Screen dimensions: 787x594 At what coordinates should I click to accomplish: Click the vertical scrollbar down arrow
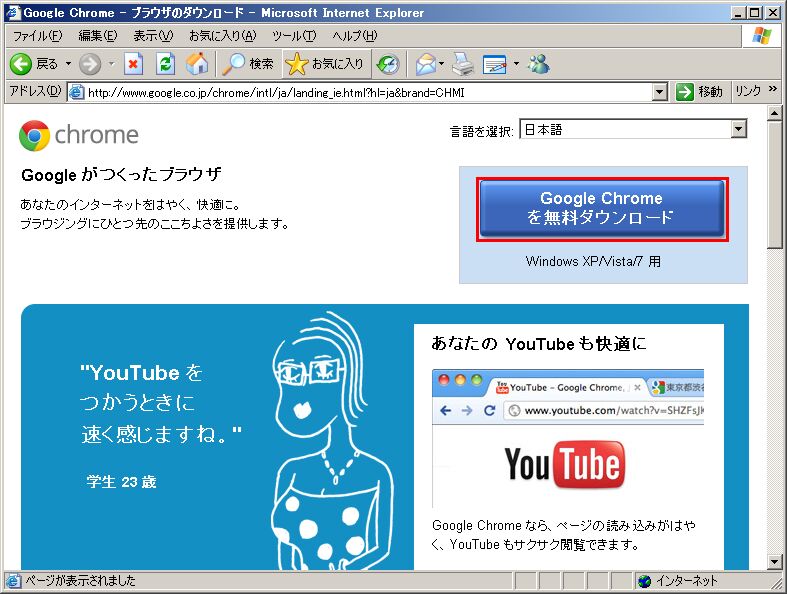[x=774, y=562]
